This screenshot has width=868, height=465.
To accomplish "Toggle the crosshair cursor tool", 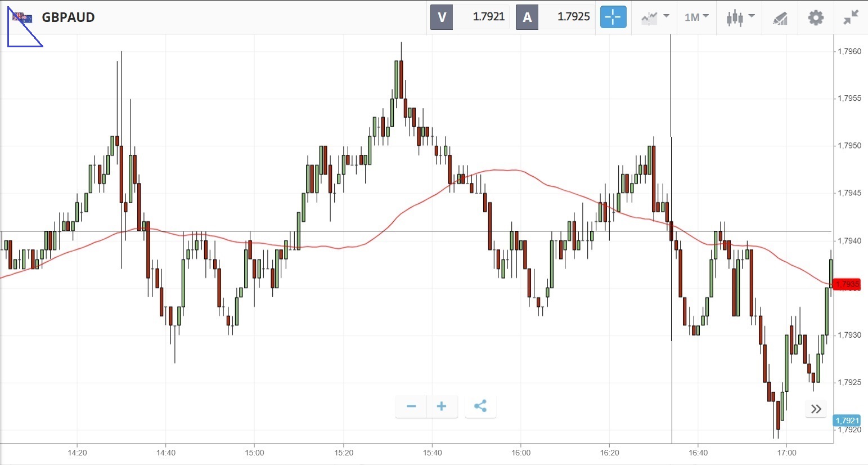I will [613, 17].
